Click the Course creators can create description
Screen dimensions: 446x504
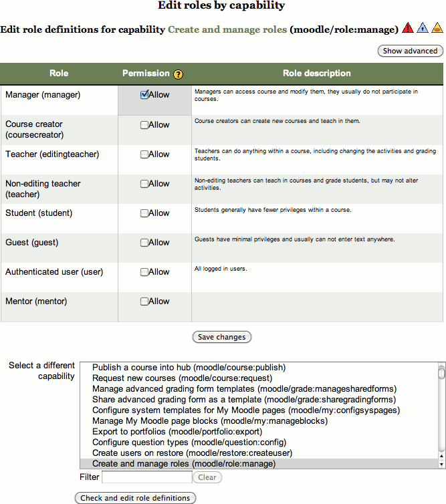click(277, 121)
